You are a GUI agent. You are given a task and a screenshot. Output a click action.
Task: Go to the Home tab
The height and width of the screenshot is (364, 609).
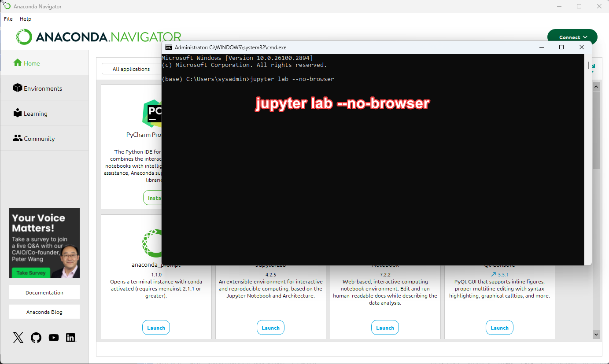44,63
